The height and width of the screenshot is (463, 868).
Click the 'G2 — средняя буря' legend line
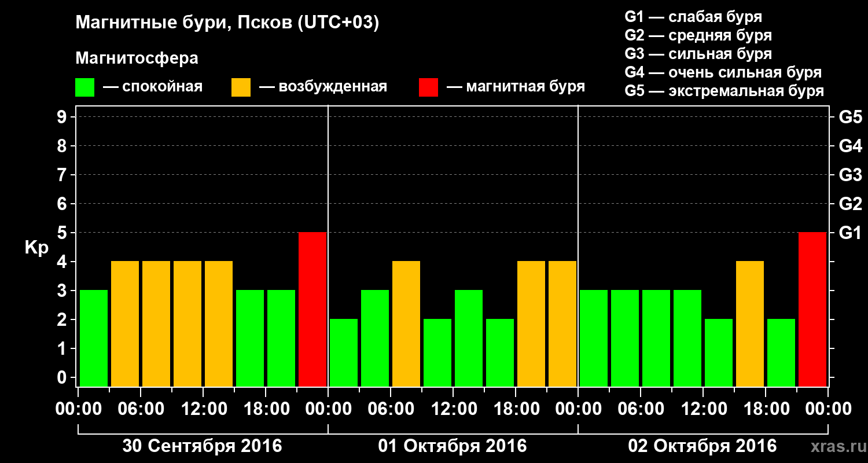698,35
